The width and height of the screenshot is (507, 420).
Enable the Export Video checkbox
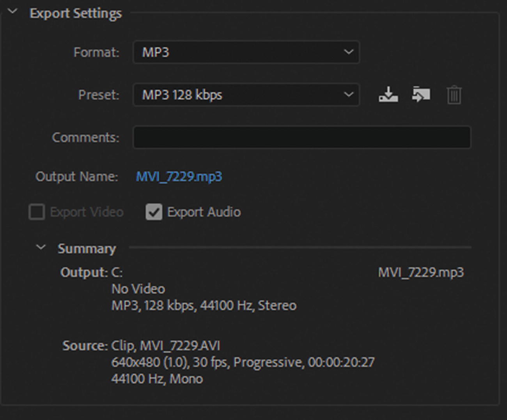coord(37,212)
